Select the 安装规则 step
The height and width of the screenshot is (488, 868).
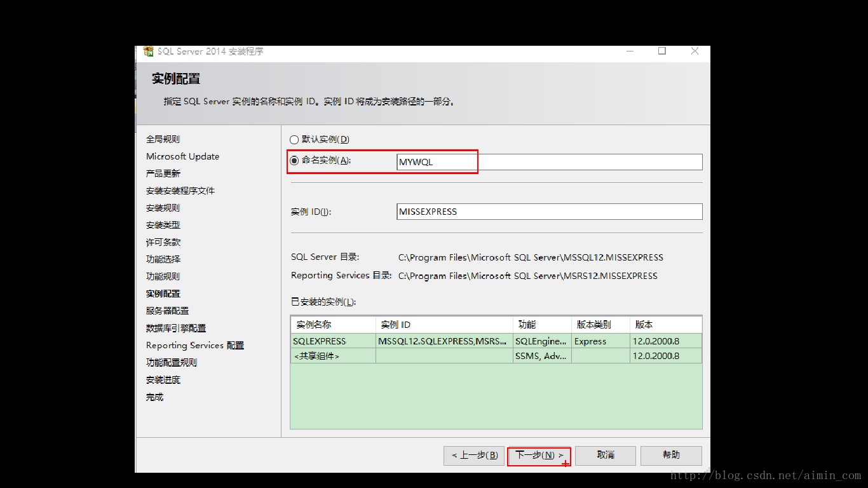click(x=163, y=208)
